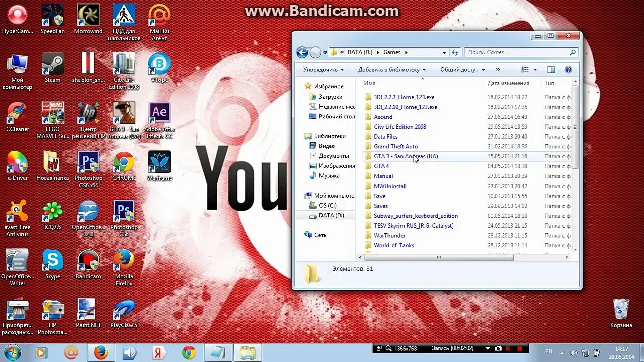Open Загрузки in the navigation pane
The image size is (644, 362).
coord(330,97)
